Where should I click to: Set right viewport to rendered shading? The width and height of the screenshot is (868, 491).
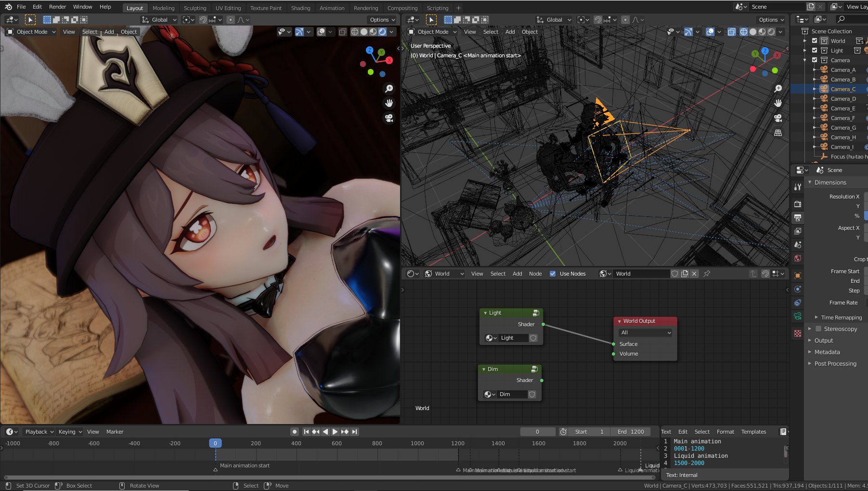(x=771, y=32)
